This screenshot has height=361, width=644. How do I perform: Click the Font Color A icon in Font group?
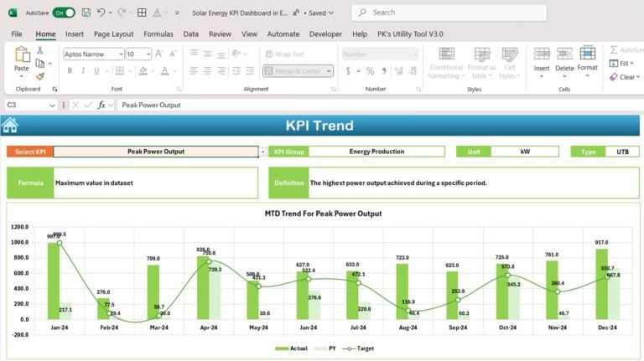tap(164, 71)
